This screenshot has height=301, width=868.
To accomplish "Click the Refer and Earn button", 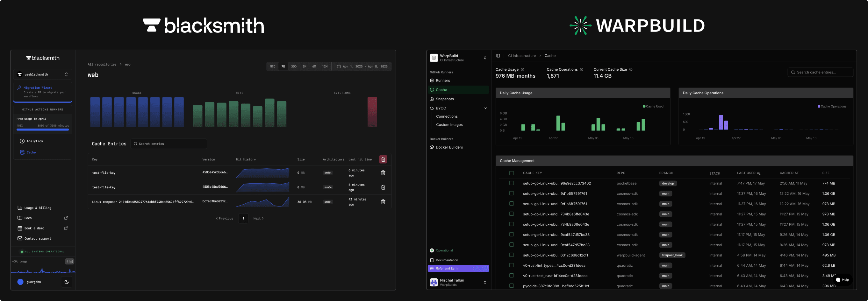I will tap(458, 268).
